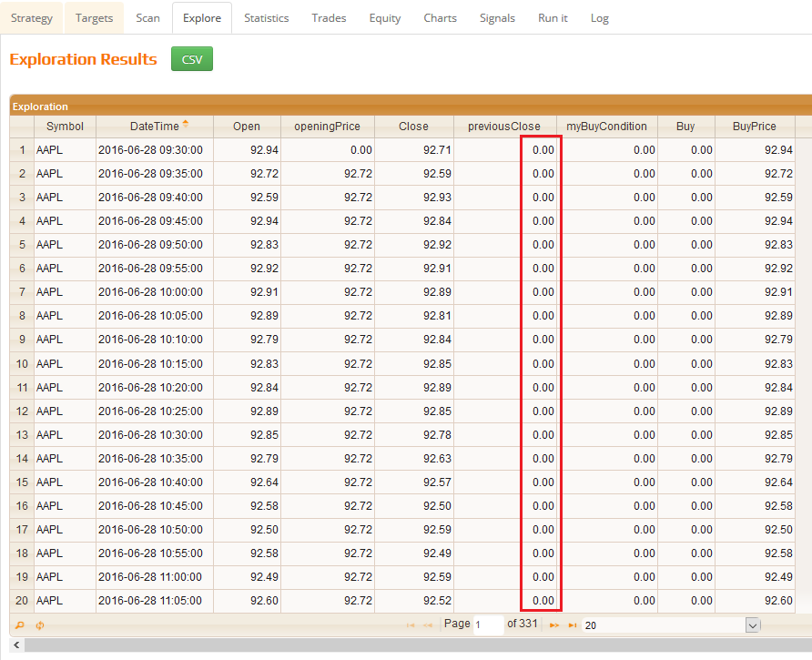
Task: Select the 2016-06-28 09:50:00 cell
Action: coord(155,245)
